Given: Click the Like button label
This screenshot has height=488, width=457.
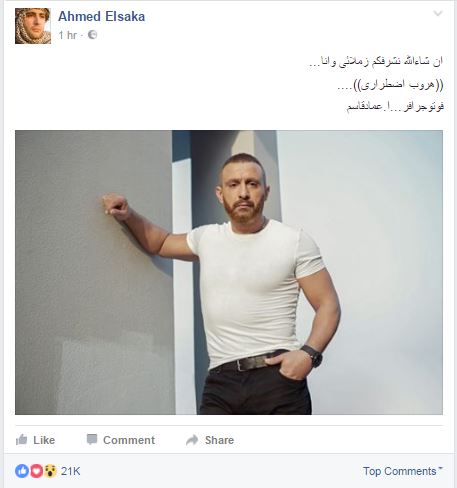Looking at the screenshot, I should pos(44,440).
